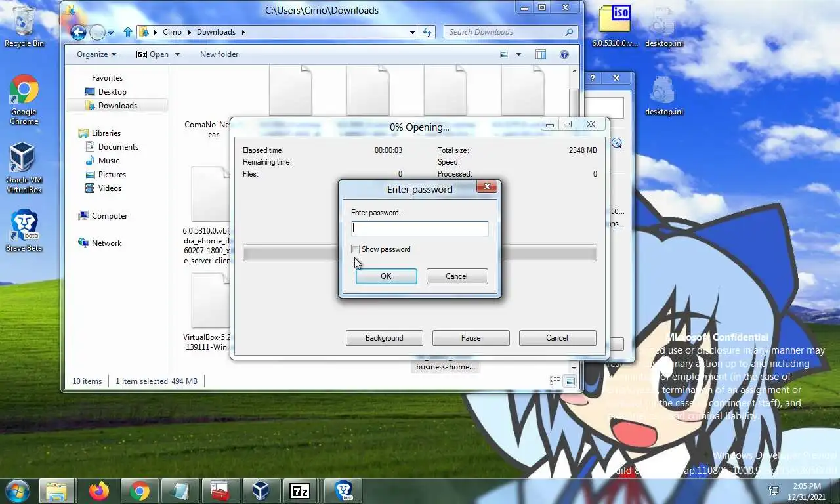Launch Firefox from the taskbar
Viewport: 840px width, 504px height.
click(x=99, y=491)
